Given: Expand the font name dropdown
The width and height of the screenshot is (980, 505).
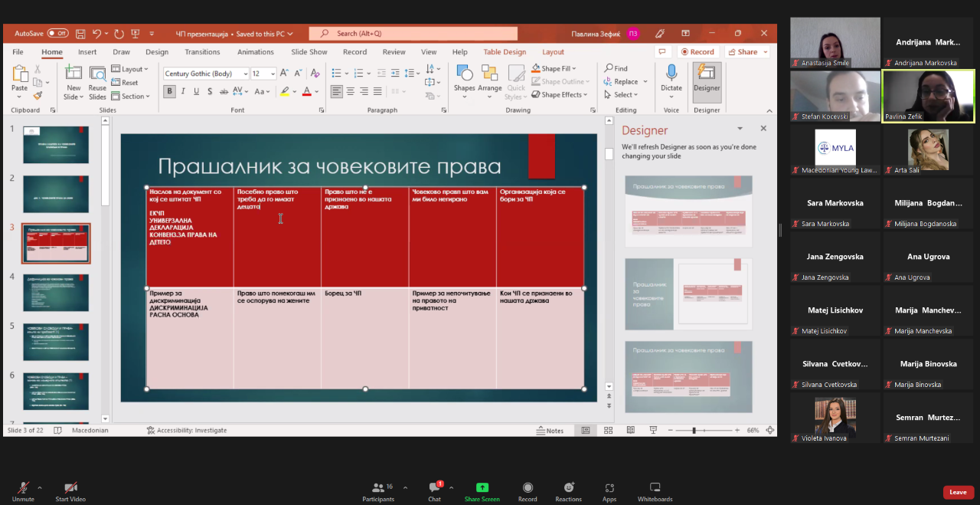Looking at the screenshot, I should pyautogui.click(x=245, y=74).
